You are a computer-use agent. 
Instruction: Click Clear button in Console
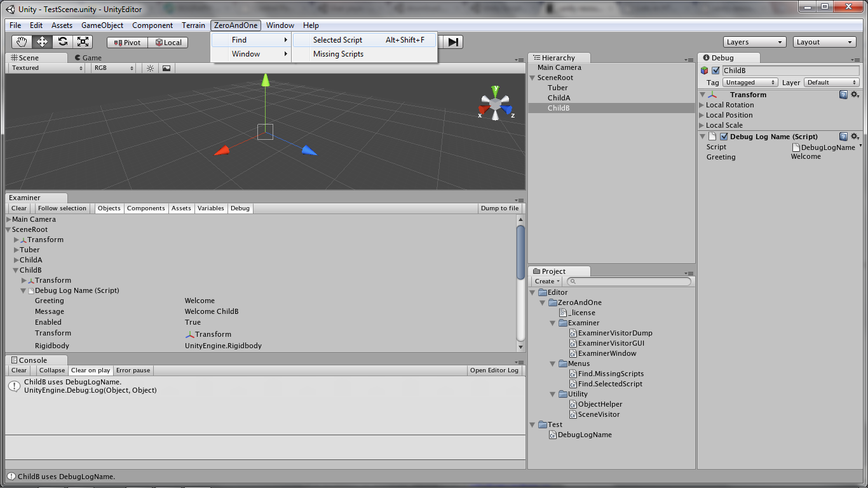[19, 370]
